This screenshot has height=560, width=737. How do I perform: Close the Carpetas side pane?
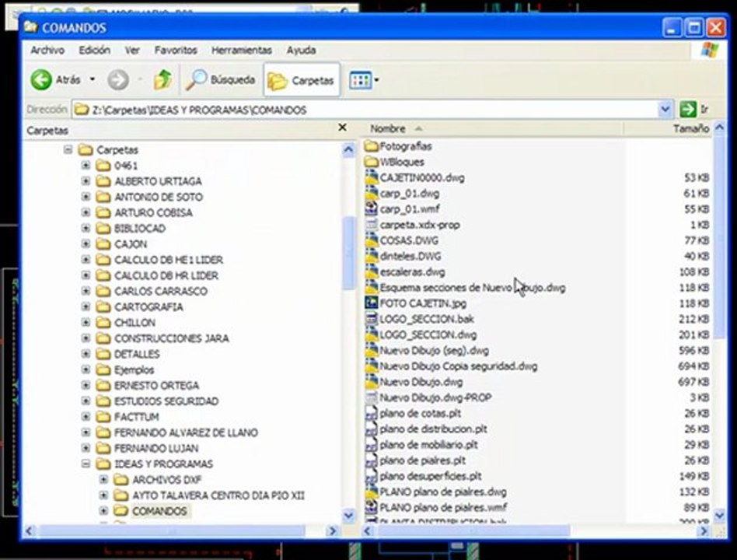coord(343,128)
